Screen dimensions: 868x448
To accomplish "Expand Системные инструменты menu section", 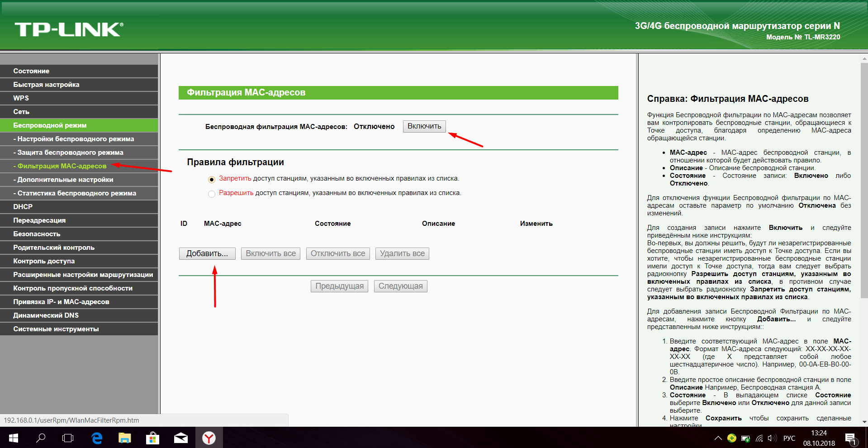I will 79,329.
